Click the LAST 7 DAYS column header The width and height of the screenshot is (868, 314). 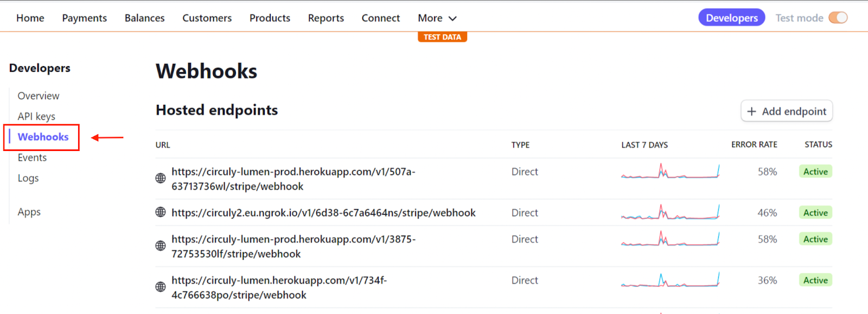(x=644, y=145)
